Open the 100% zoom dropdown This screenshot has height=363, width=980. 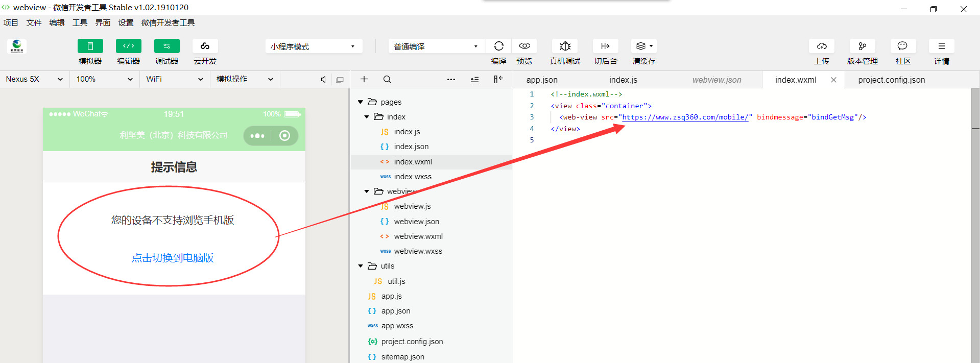click(104, 79)
